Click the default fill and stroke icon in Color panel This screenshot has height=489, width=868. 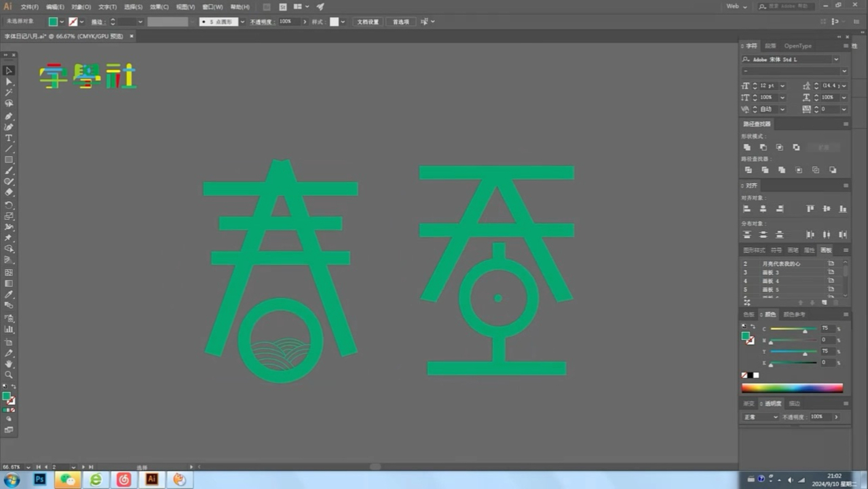[x=744, y=327]
